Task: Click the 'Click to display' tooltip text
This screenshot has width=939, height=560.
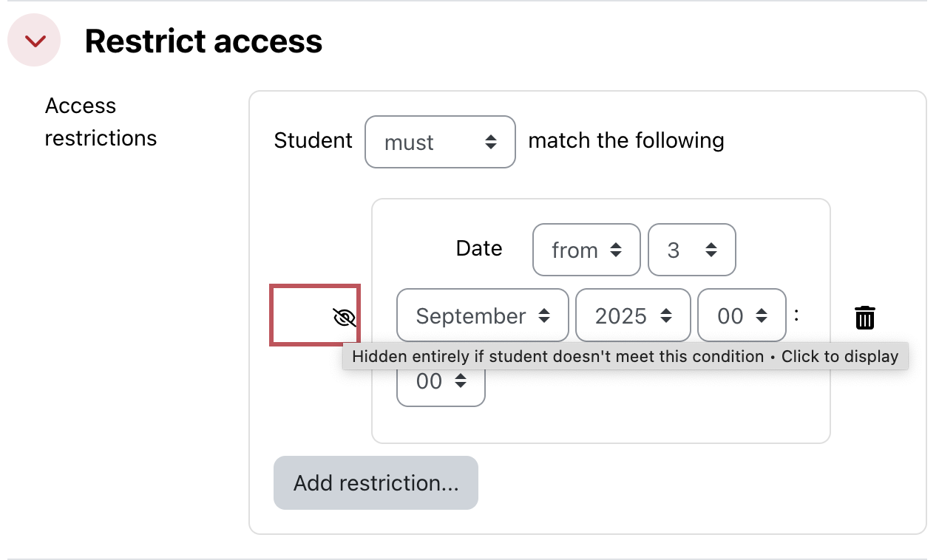Action: (x=840, y=356)
